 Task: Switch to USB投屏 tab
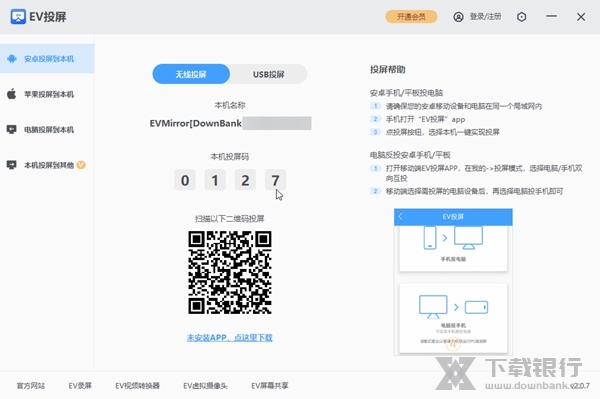tap(269, 74)
